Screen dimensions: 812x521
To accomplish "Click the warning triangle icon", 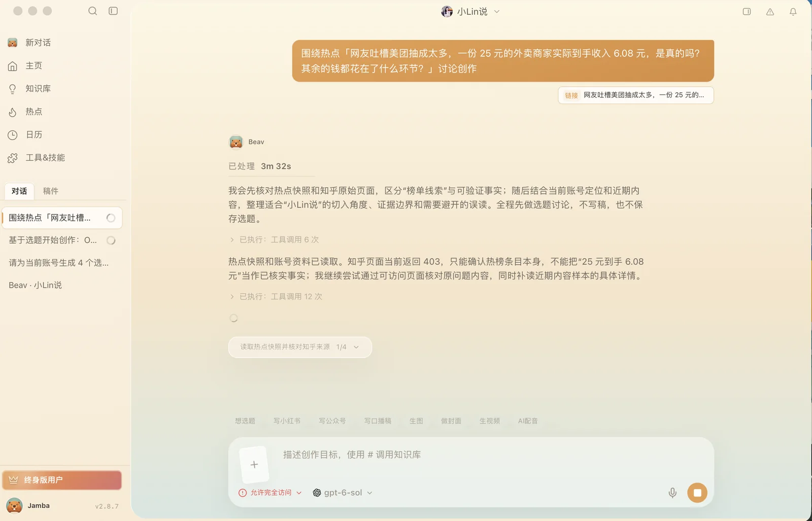I will [x=770, y=12].
